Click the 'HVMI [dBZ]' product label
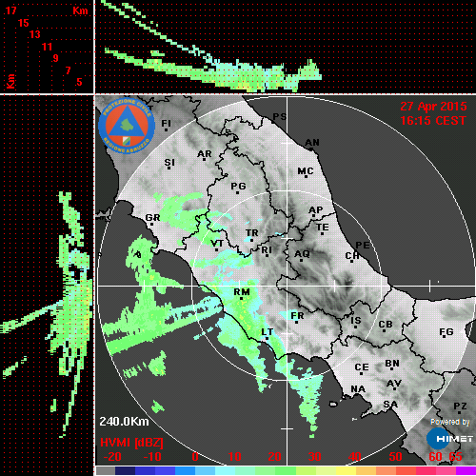 (131, 443)
